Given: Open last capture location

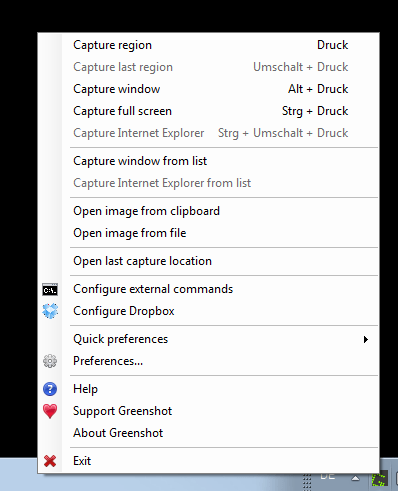Looking at the screenshot, I should coord(209,261).
